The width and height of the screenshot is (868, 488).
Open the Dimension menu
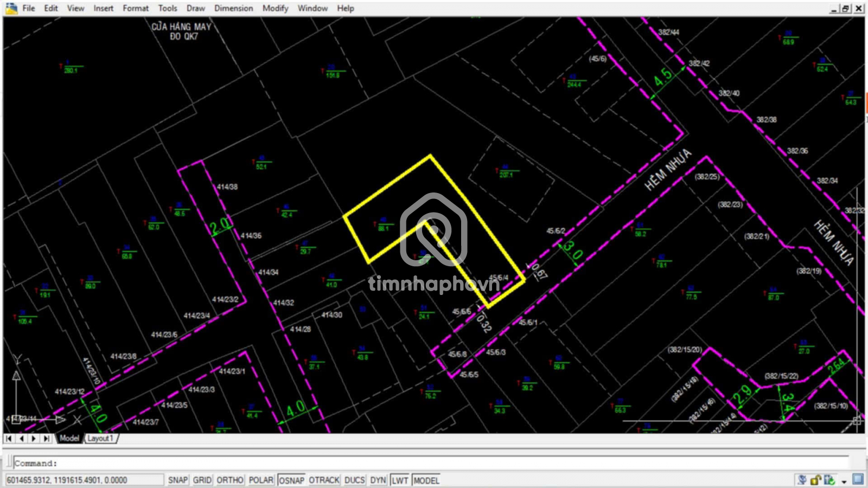234,8
